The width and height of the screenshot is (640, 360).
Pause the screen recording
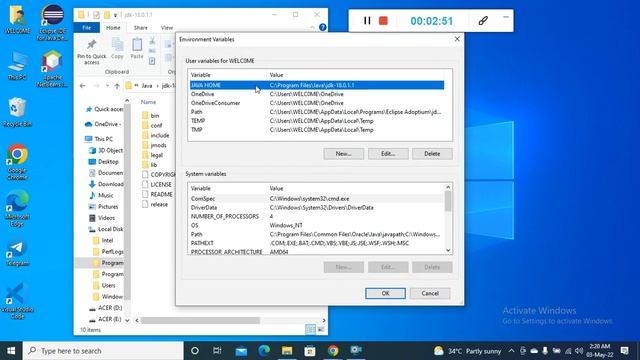pos(367,20)
